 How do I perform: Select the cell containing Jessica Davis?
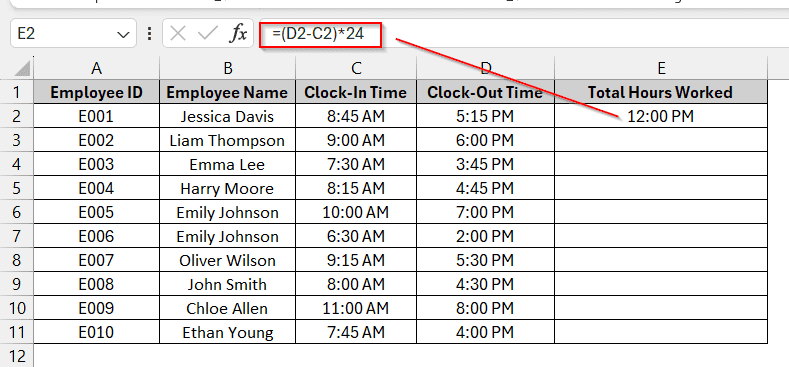227,116
